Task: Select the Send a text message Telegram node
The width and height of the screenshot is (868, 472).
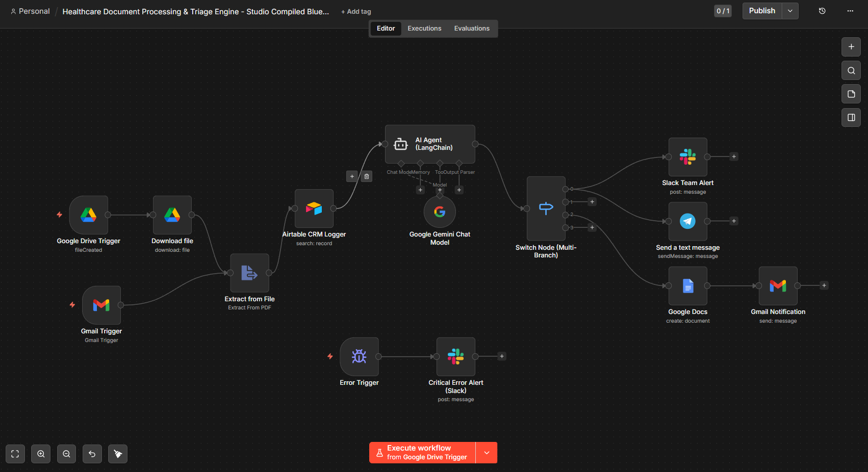Action: coord(688,221)
